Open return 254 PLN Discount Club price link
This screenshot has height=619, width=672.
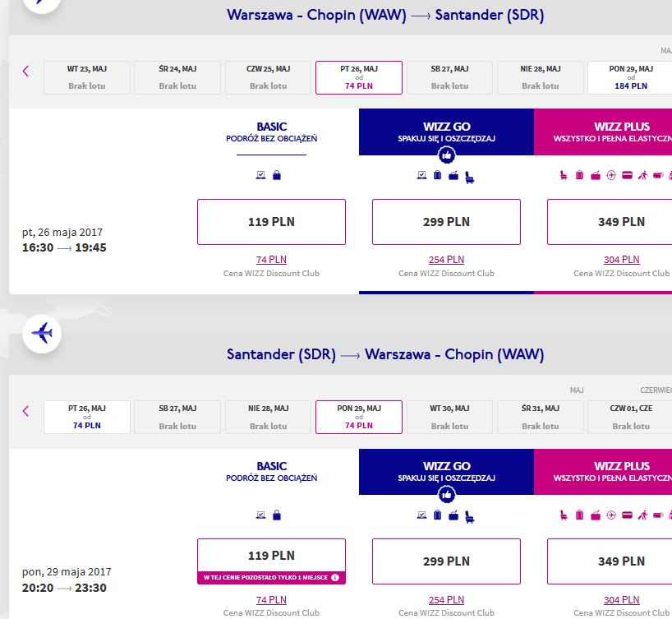447,600
